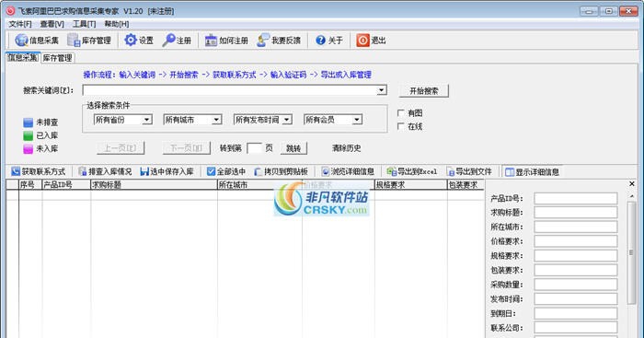Click the 上一页 button
The width and height of the screenshot is (644, 338).
[x=121, y=148]
